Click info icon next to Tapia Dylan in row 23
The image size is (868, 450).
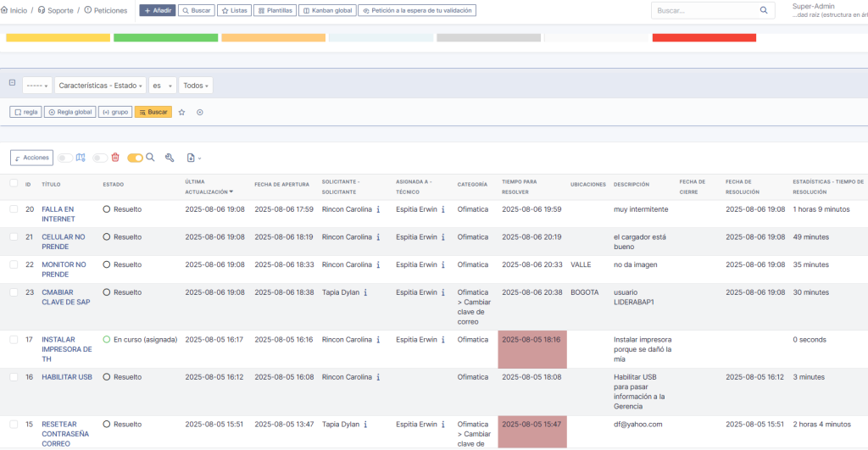click(x=365, y=293)
